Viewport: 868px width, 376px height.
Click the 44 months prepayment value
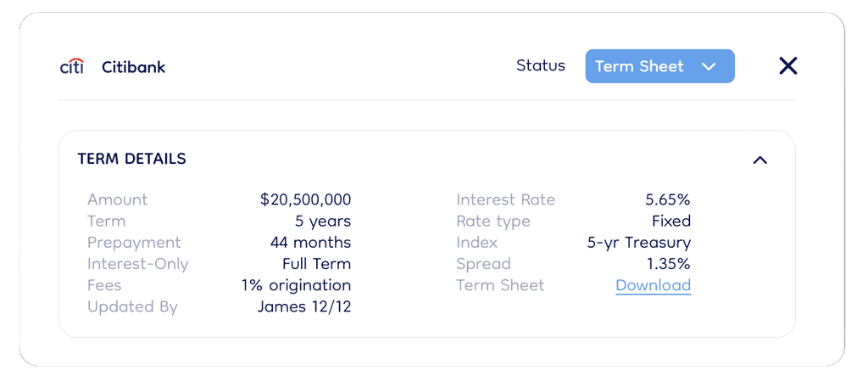[310, 243]
